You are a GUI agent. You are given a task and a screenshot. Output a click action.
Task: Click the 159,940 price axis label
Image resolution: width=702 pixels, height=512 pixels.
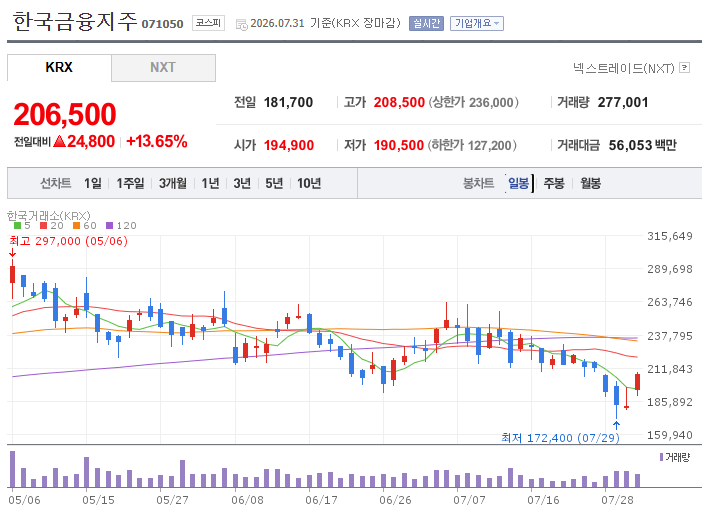[670, 435]
